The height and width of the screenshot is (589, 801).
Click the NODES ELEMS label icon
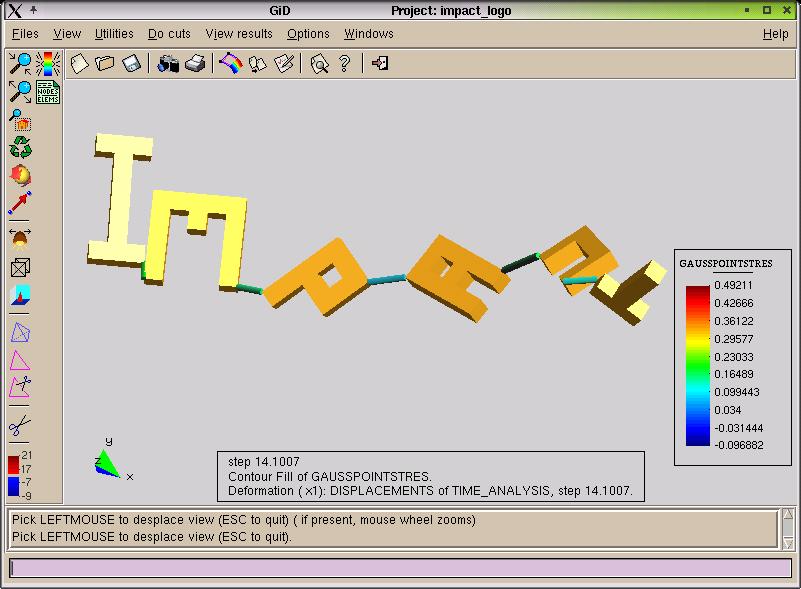(48, 92)
